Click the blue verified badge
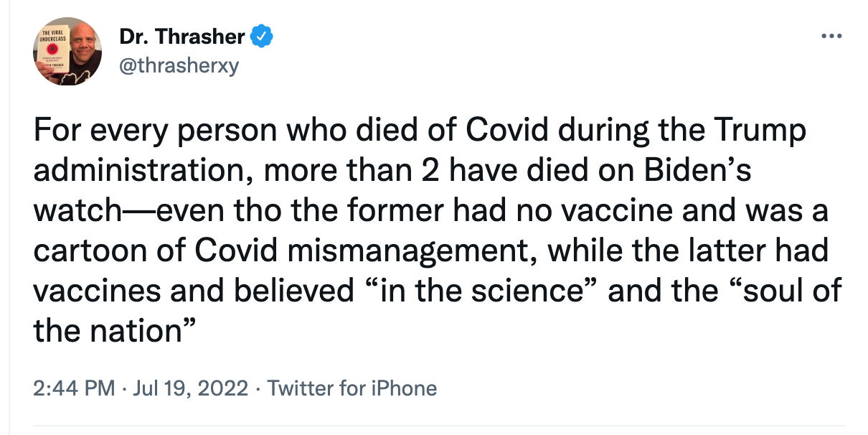This screenshot has width=868, height=435. tap(260, 35)
